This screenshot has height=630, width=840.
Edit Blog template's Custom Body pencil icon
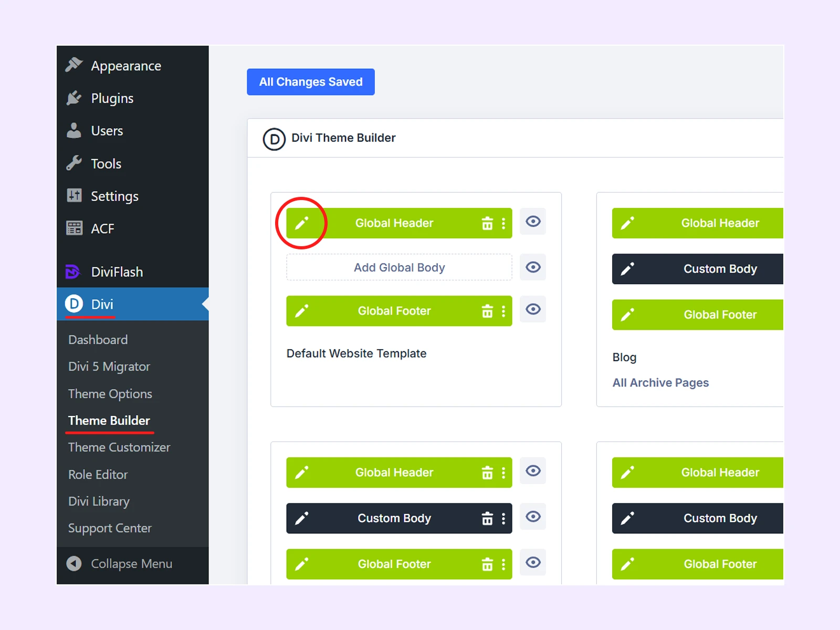tap(627, 269)
